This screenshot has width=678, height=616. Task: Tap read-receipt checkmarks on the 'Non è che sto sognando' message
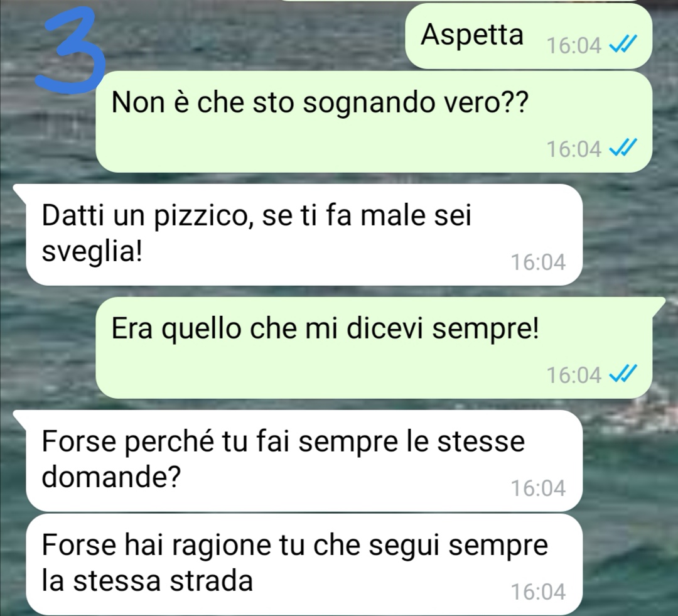pyautogui.click(x=623, y=148)
